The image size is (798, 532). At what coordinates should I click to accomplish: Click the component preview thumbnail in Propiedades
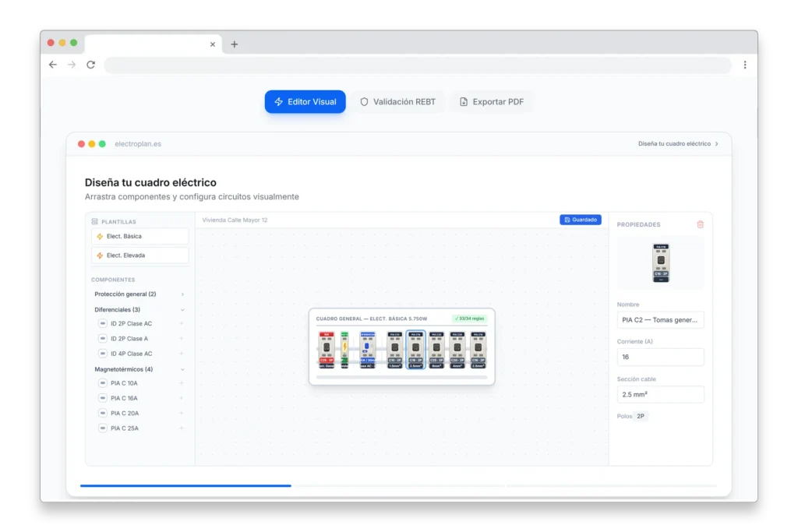tap(661, 263)
